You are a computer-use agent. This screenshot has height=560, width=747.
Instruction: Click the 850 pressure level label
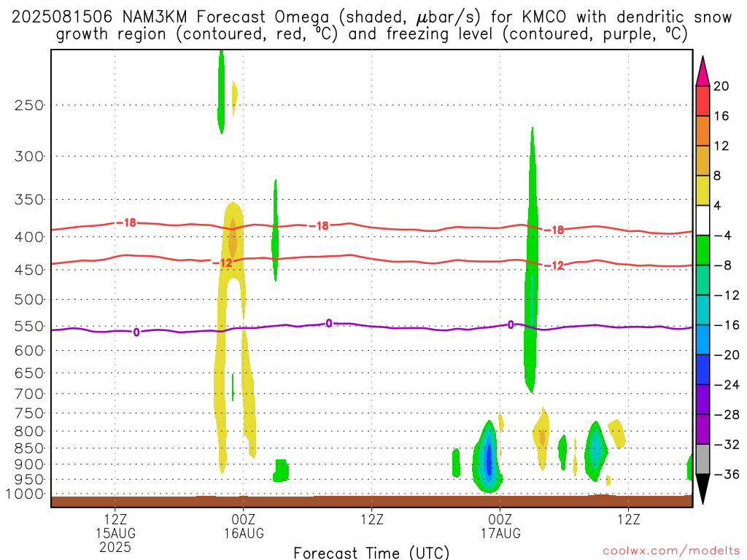29,448
